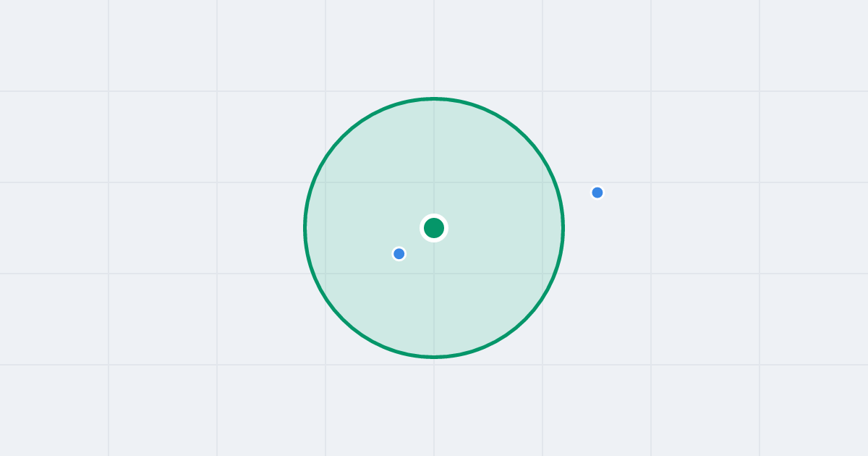Click inside the circle directly above the center marker
The width and height of the screenshot is (868, 456).
coord(434,159)
